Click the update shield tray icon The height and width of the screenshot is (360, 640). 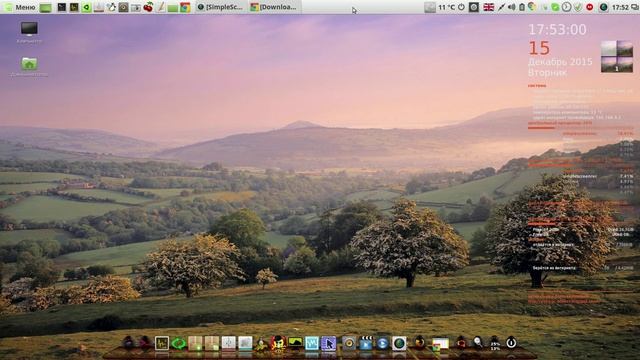click(578, 7)
